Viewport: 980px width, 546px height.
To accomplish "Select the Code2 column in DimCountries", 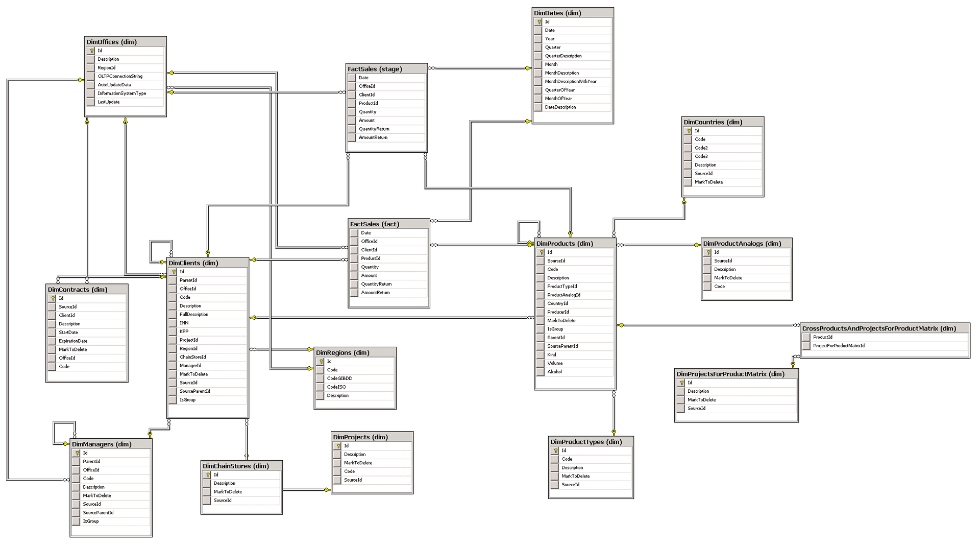I will (723, 148).
